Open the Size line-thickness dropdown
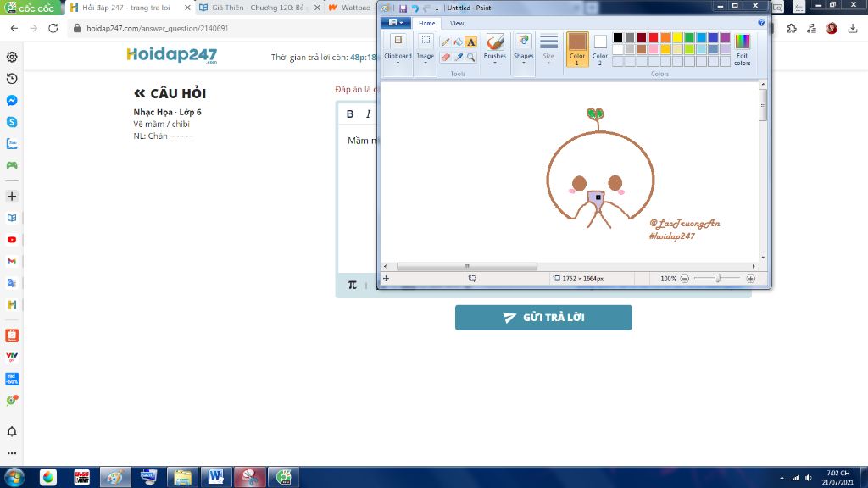The image size is (868, 488). coord(548,48)
